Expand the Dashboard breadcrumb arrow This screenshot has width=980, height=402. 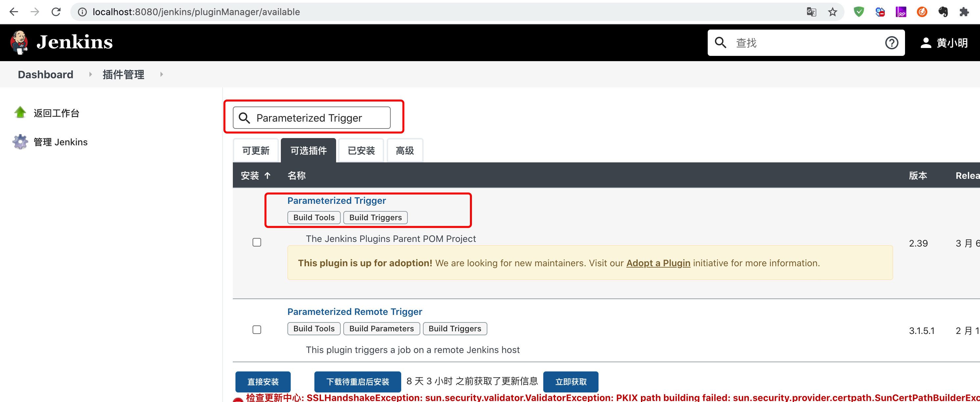[x=90, y=75]
